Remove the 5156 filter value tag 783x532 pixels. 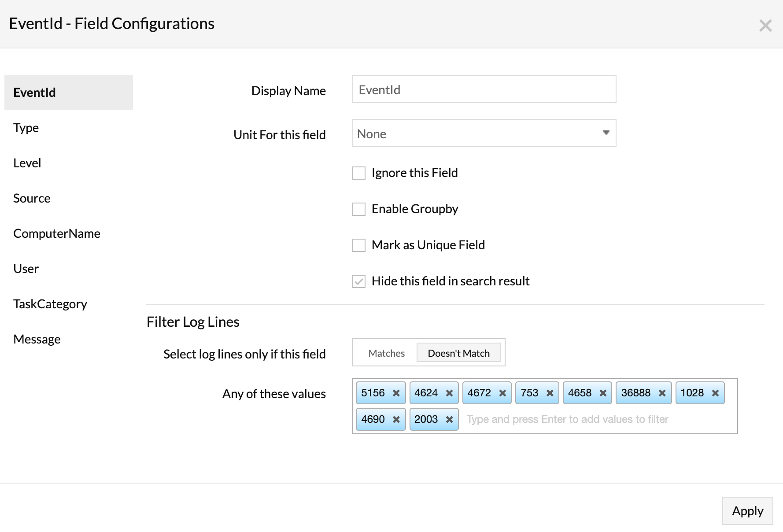click(396, 393)
